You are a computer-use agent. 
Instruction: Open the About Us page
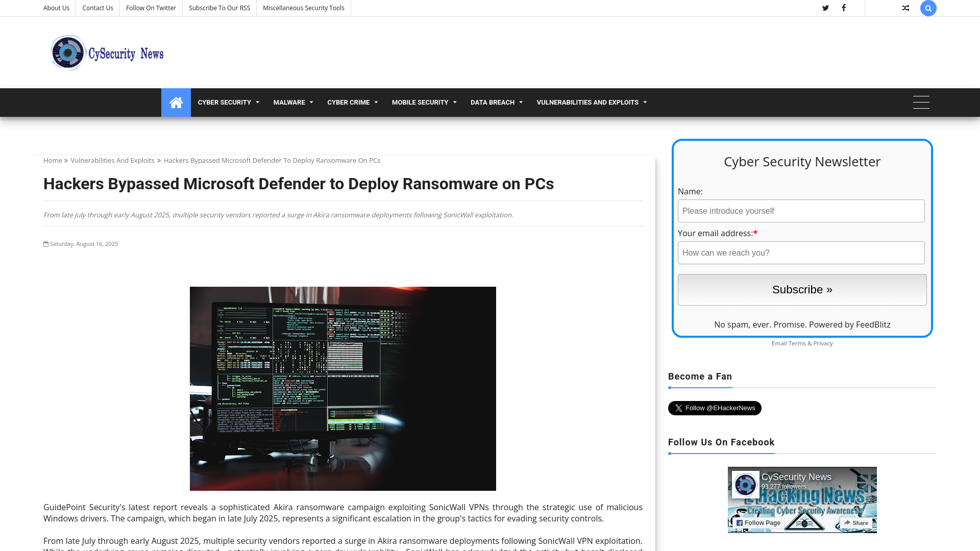pos(56,8)
